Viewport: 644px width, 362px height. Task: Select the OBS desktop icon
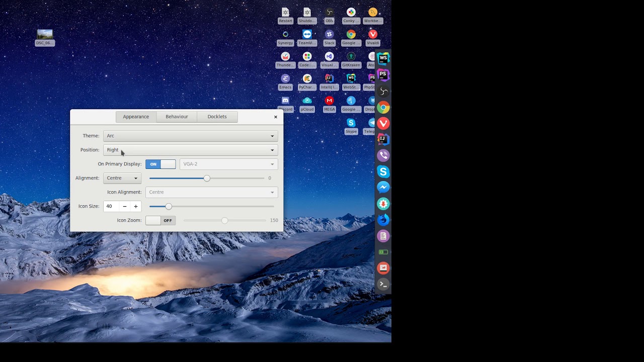(x=329, y=16)
